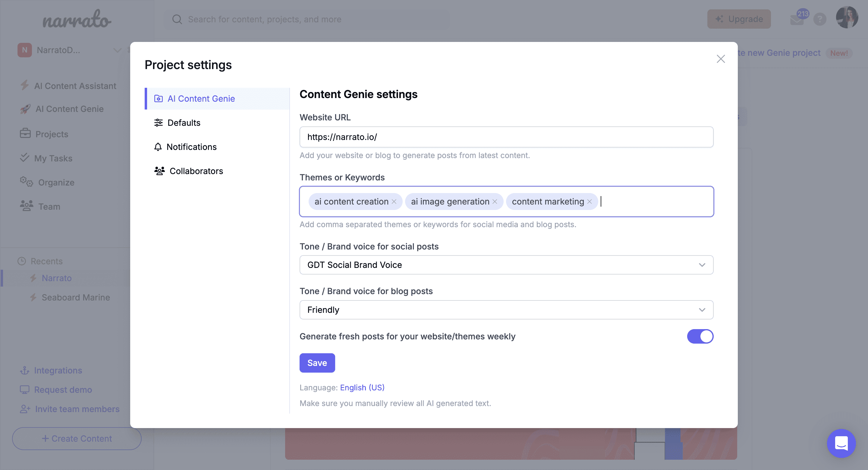This screenshot has height=470, width=868.
Task: Click the Website URL input field
Action: click(x=507, y=137)
